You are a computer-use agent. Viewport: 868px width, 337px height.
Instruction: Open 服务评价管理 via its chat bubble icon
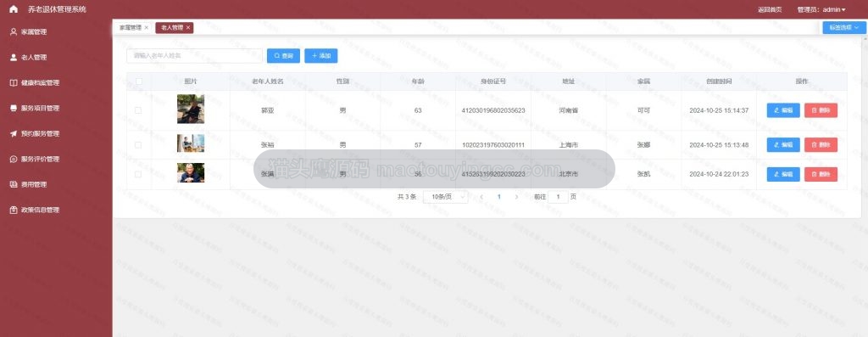(14, 159)
